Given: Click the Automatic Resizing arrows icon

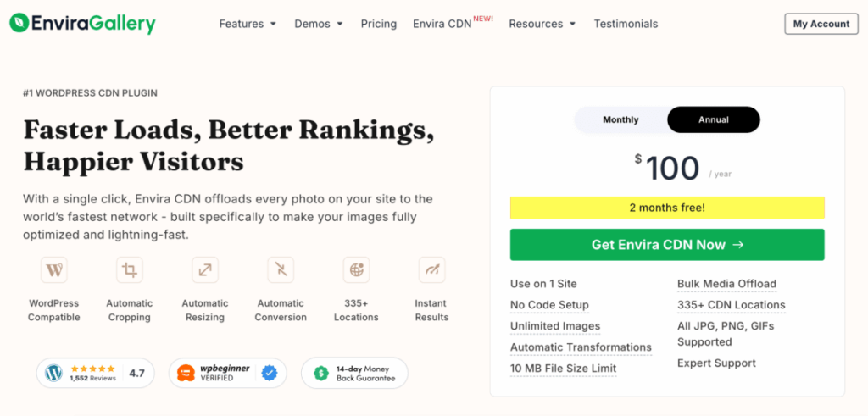Looking at the screenshot, I should coord(205,270).
